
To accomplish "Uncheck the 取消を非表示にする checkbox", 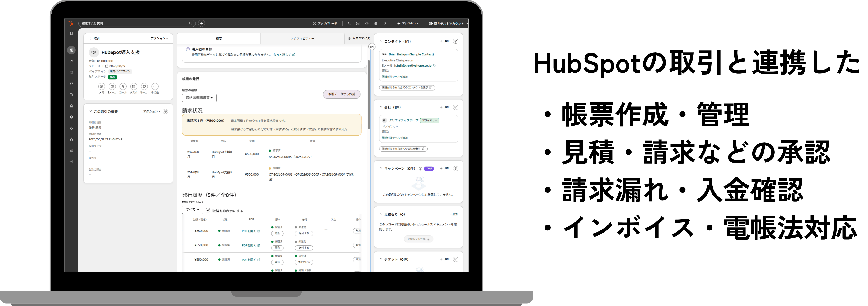I will tap(208, 210).
